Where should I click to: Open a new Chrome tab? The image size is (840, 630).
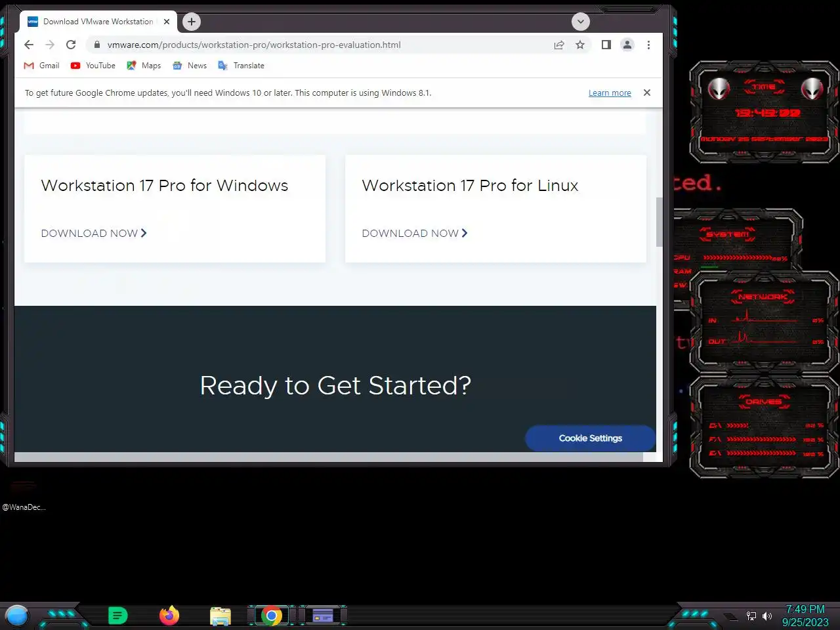[191, 22]
